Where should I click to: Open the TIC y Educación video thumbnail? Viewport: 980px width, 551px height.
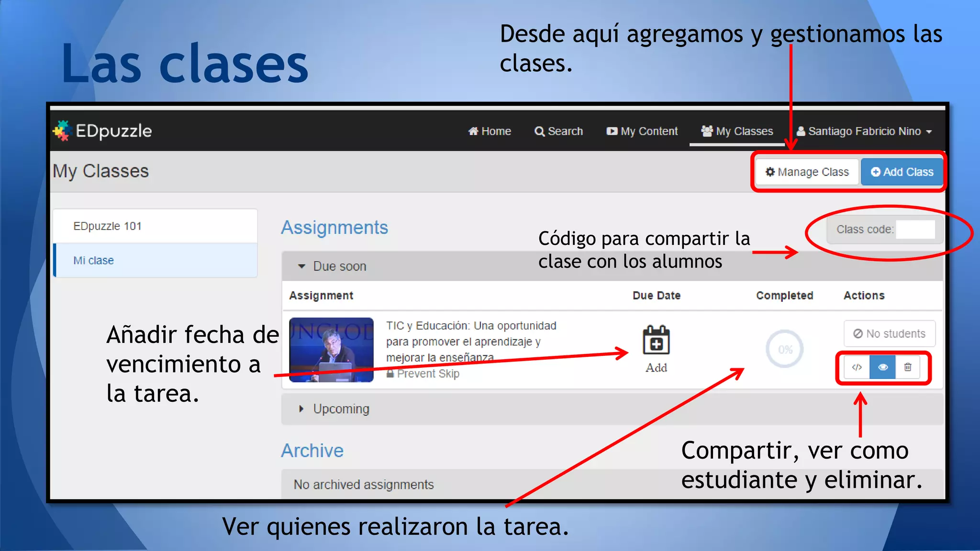click(331, 350)
